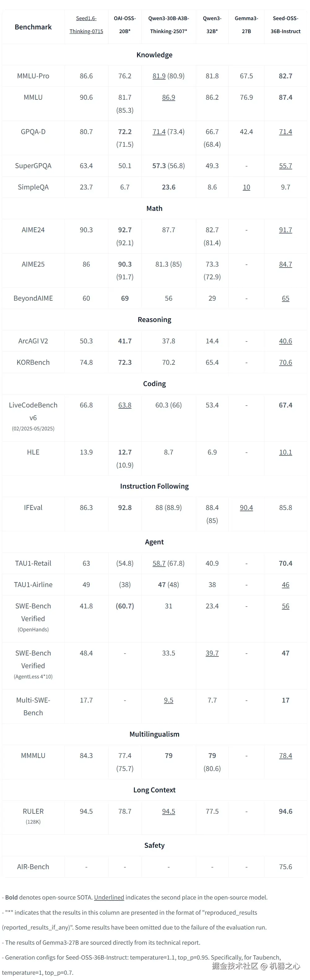The width and height of the screenshot is (310, 980).
Task: Click the Knowledge section heading
Action: coord(154,55)
